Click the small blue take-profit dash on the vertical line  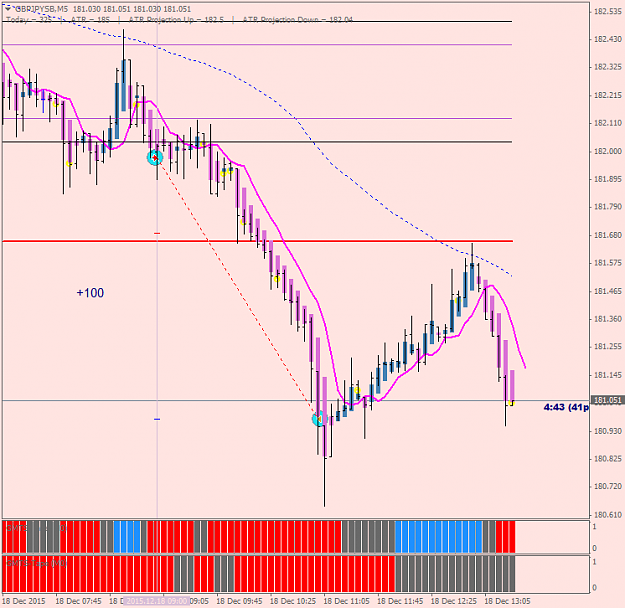(157, 419)
